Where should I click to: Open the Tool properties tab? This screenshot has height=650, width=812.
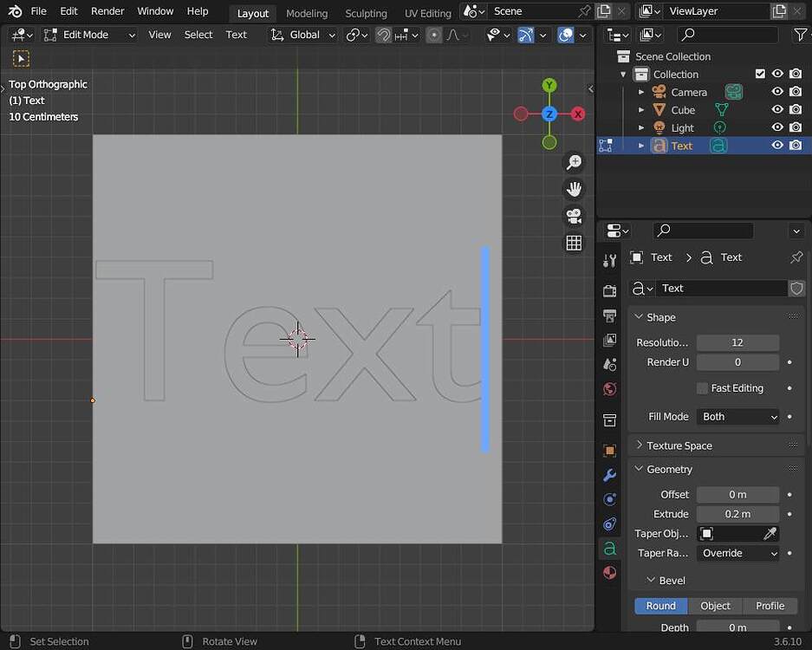pyautogui.click(x=609, y=261)
